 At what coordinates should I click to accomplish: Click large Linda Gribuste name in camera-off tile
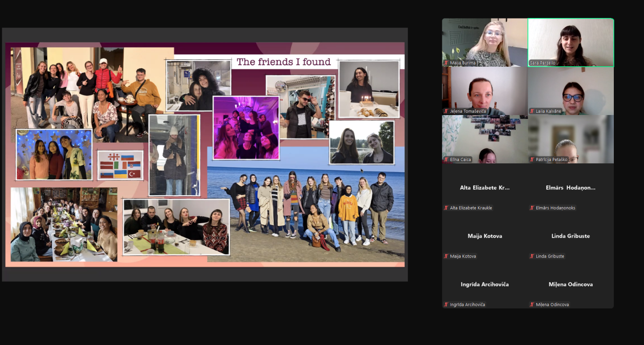(571, 236)
